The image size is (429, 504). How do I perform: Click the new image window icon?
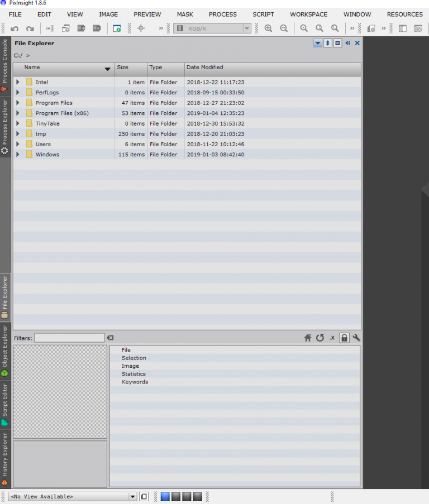click(x=117, y=28)
